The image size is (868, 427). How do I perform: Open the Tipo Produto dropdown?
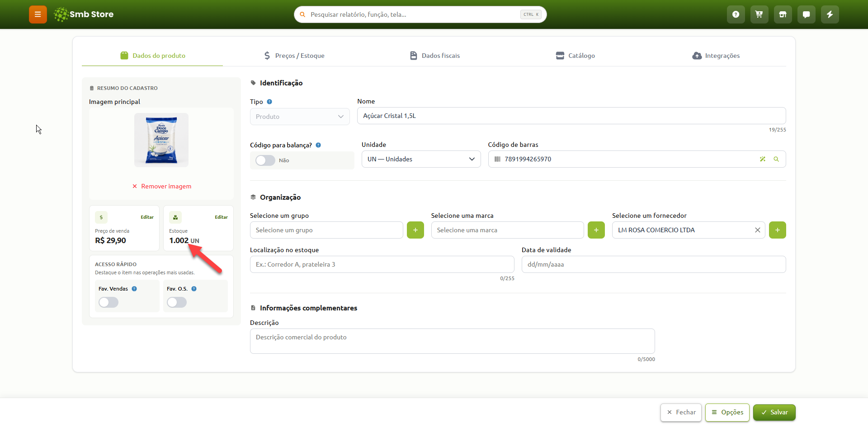click(300, 117)
